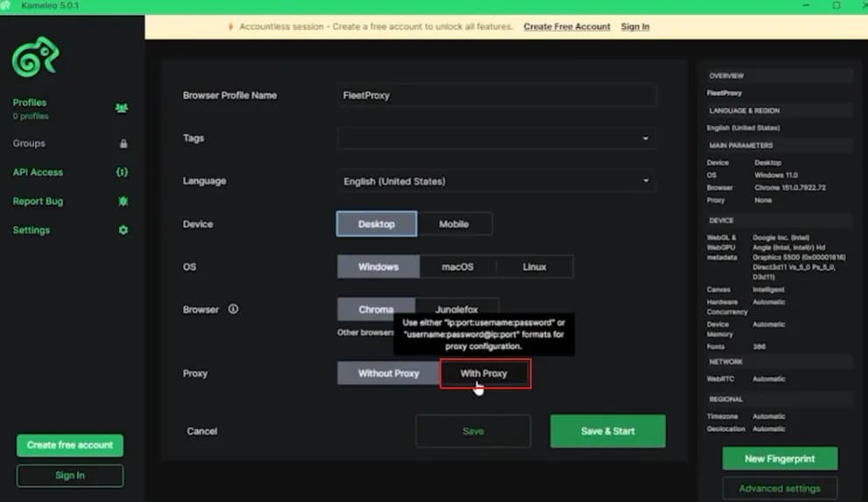Choose Linux as the OS
This screenshot has width=868, height=502.
point(534,266)
